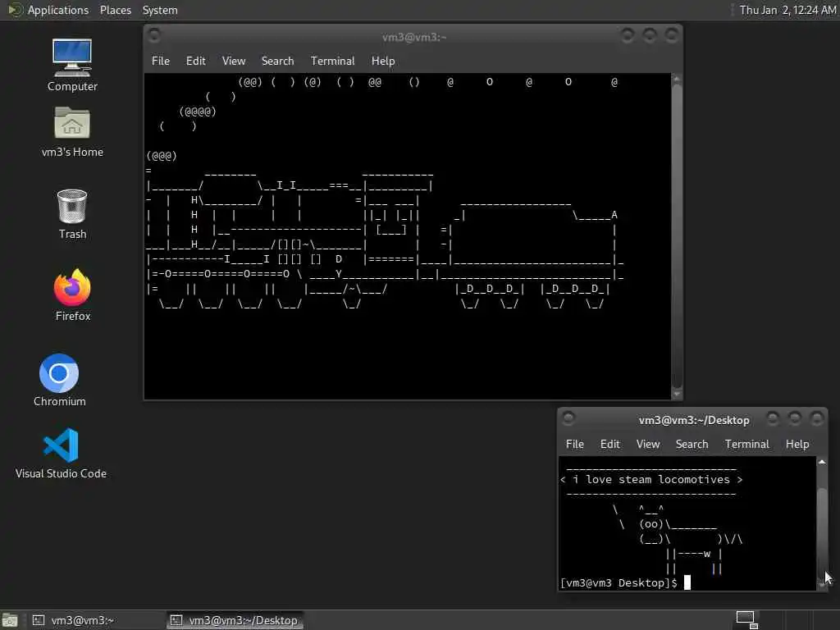The height and width of the screenshot is (630, 840).
Task: Open the System menu
Action: (160, 10)
